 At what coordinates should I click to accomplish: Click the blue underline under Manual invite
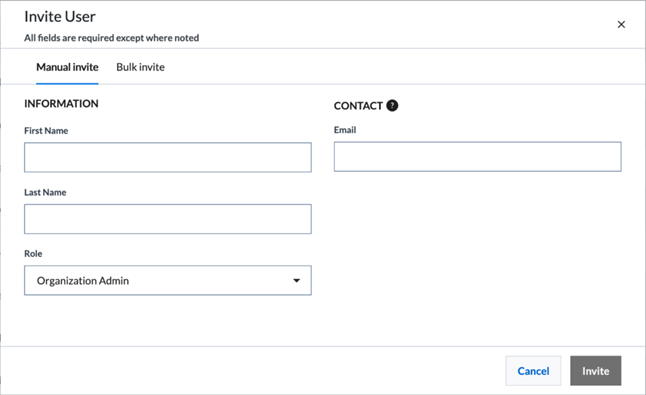67,84
